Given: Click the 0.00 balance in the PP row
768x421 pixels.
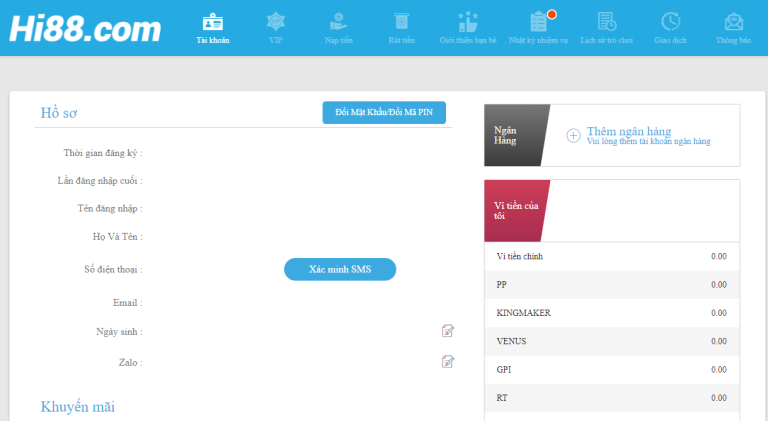Looking at the screenshot, I should pyautogui.click(x=719, y=285).
